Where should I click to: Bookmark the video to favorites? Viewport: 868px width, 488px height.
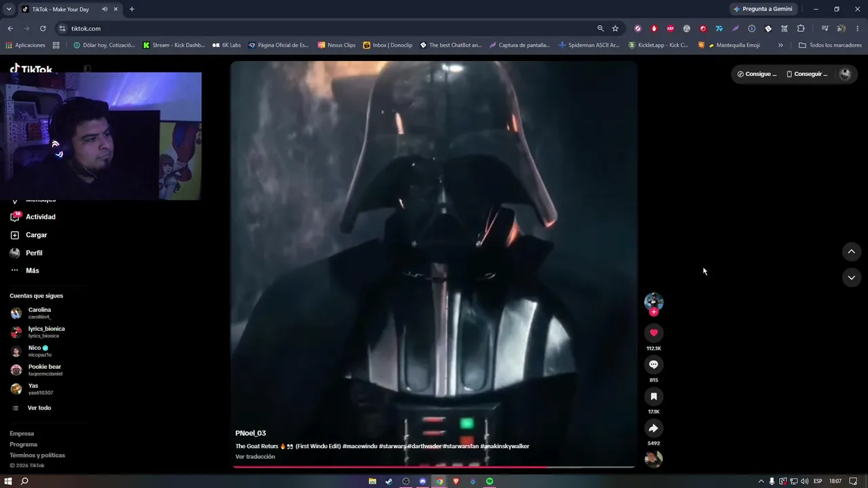(x=654, y=396)
